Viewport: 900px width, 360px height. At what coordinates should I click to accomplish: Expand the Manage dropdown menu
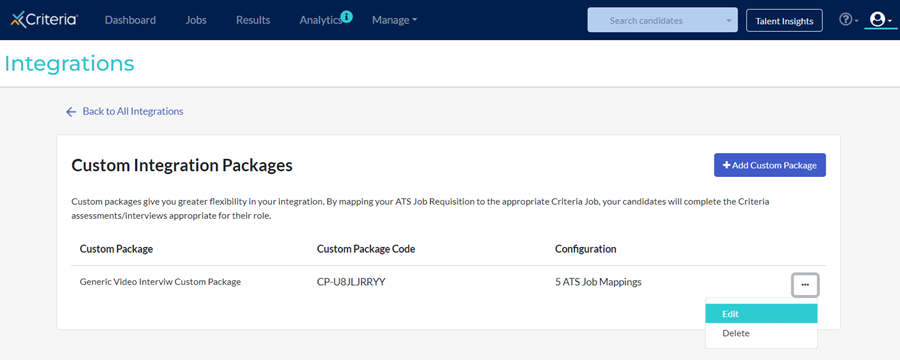click(x=394, y=20)
